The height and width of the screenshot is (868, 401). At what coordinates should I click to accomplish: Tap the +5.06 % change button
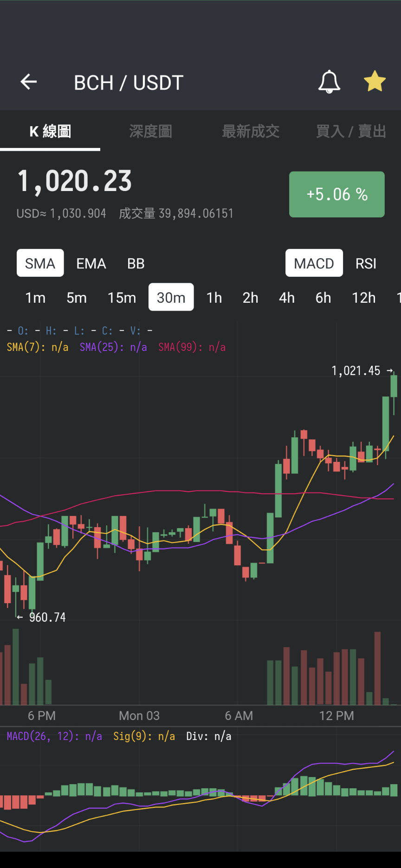(337, 194)
